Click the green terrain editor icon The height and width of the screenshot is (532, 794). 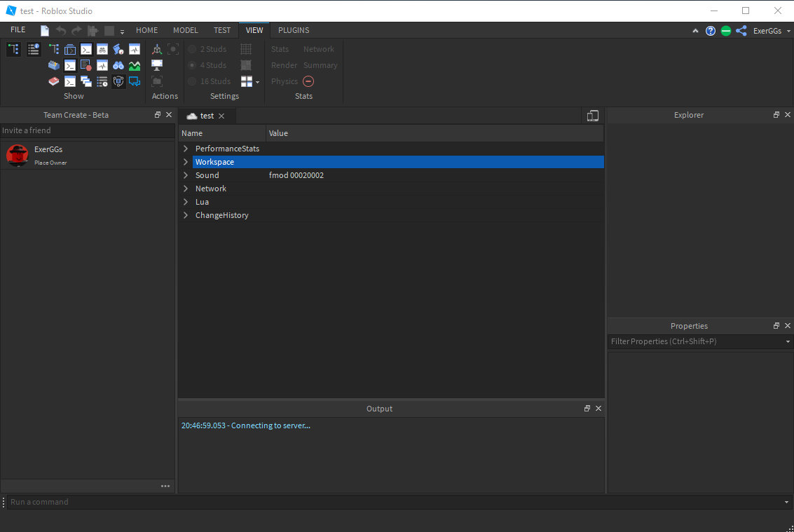(135, 65)
